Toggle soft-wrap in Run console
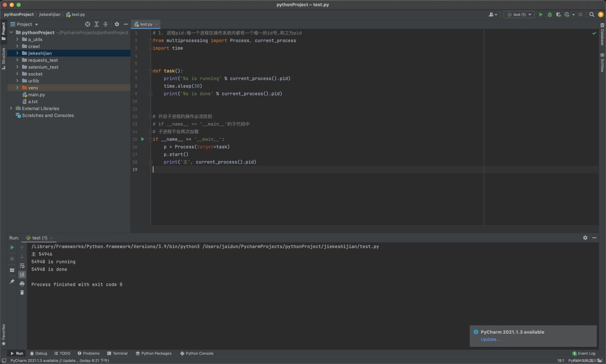This screenshot has height=364, width=606. tap(22, 266)
